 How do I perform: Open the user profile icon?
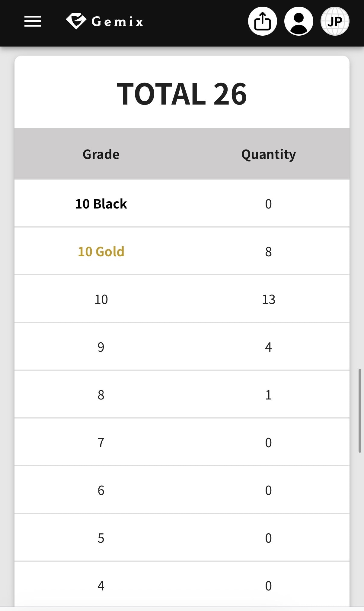coord(299,21)
